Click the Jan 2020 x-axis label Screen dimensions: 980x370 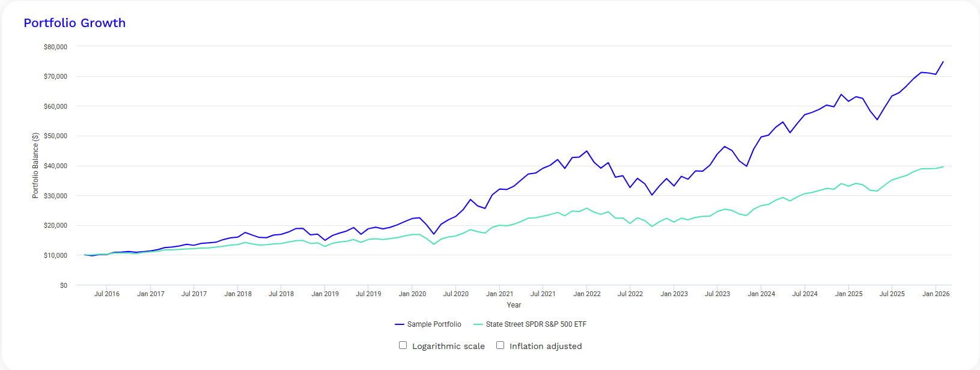412,294
